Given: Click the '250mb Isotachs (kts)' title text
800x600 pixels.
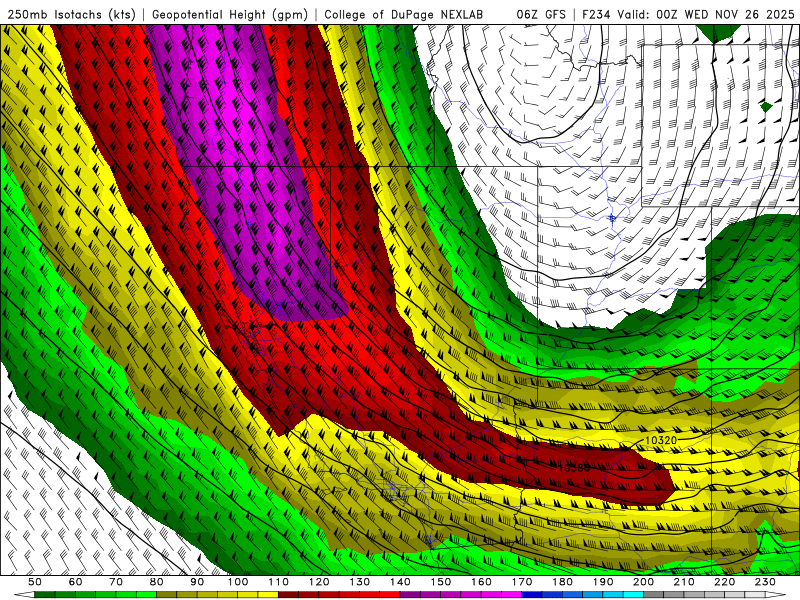Looking at the screenshot, I should click(71, 15).
